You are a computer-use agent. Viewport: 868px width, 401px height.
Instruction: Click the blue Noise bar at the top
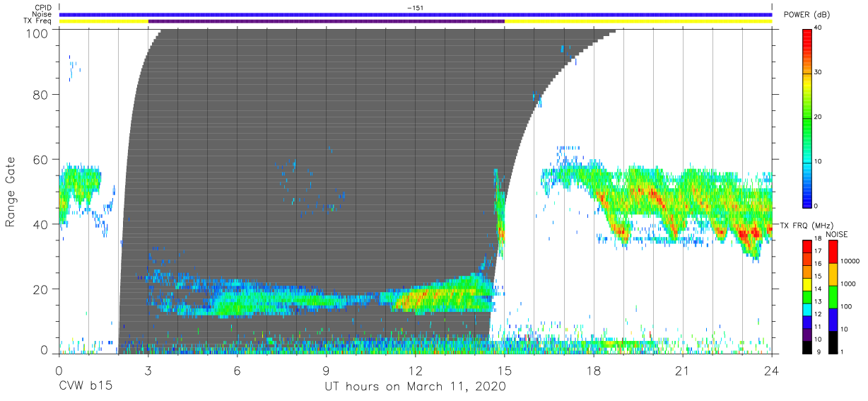point(416,14)
